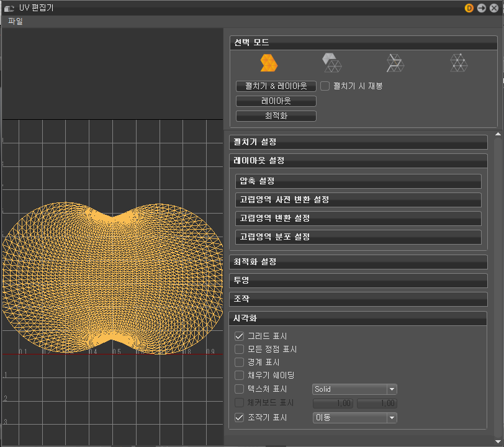504x447 pixels.
Task: Select the face selection mode icon
Action: (331, 61)
